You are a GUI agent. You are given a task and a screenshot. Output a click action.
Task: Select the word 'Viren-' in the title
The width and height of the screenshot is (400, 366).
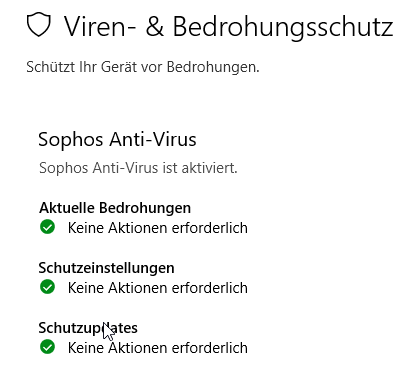tap(100, 26)
